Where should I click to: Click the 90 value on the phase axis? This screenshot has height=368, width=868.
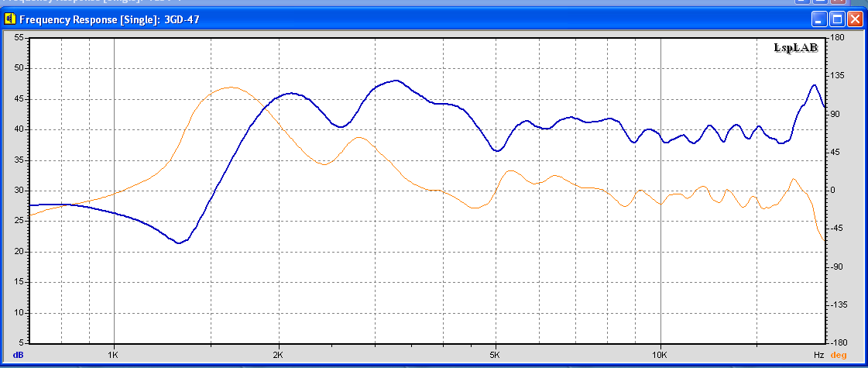click(835, 114)
